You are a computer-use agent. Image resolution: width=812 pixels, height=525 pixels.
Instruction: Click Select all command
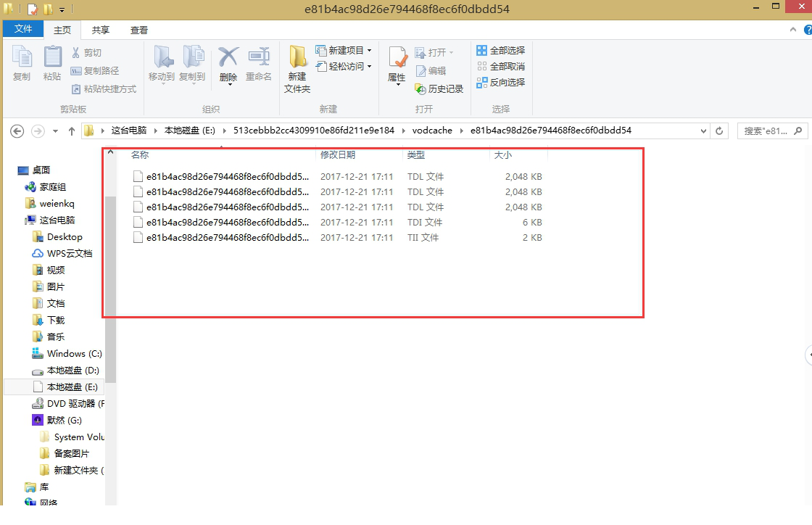pos(501,50)
